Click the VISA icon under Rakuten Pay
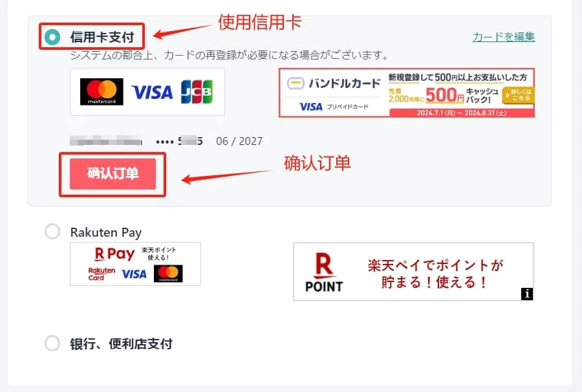582x392 pixels. tap(134, 274)
